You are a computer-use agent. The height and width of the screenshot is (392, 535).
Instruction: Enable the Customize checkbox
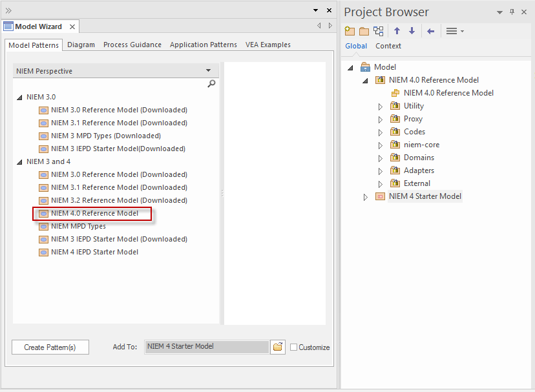(x=294, y=347)
